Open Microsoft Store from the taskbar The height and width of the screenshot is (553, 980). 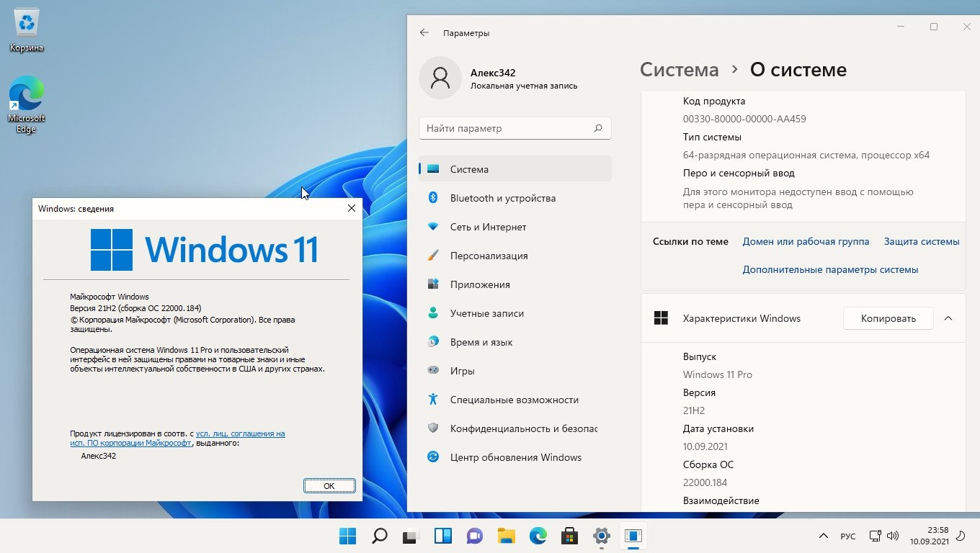569,536
